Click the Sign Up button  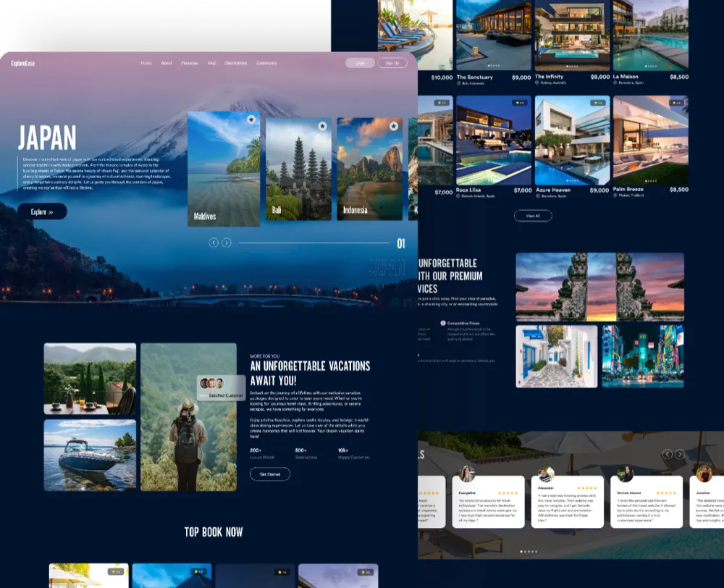[x=392, y=63]
